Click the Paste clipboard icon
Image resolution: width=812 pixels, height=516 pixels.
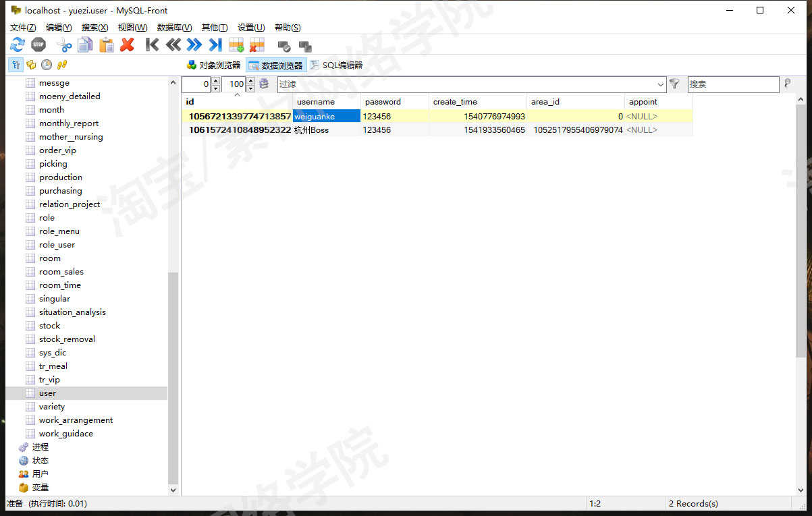tap(106, 45)
